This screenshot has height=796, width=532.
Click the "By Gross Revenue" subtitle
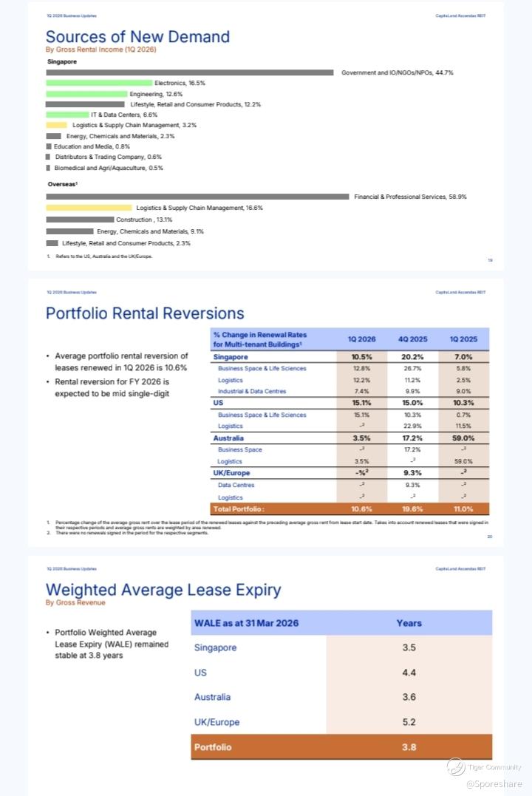pos(75,602)
